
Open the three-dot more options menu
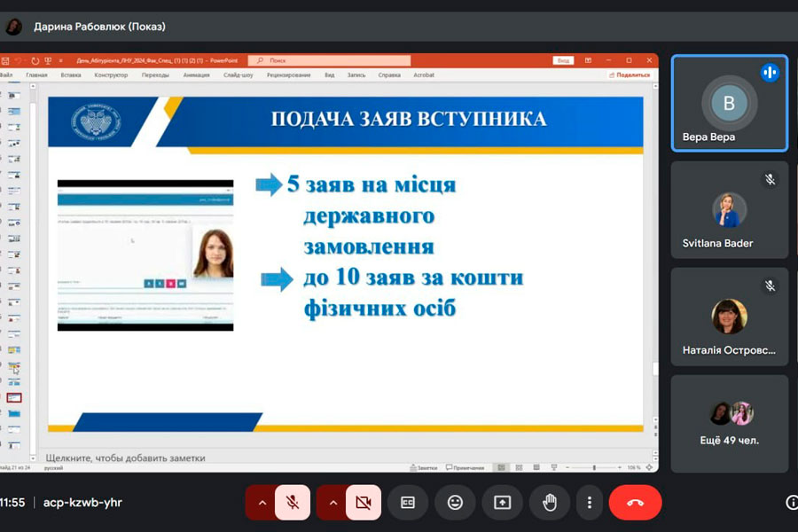click(589, 503)
